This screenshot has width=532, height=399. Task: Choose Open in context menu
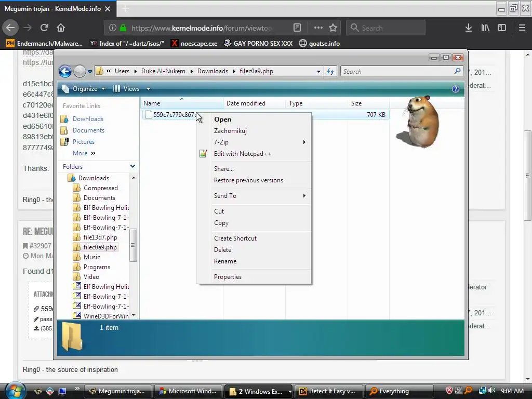click(x=254, y=119)
